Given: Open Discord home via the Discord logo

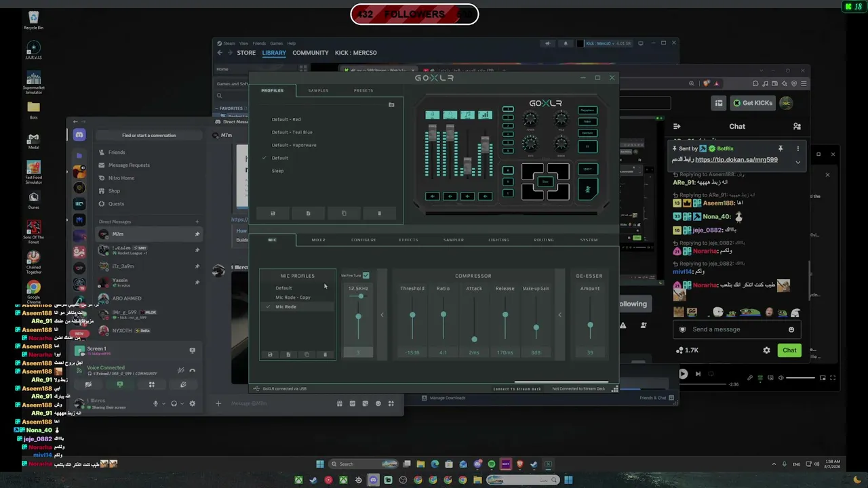Looking at the screenshot, I should tap(79, 136).
